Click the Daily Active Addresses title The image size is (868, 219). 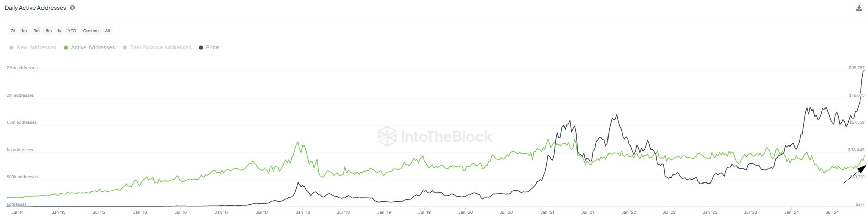pyautogui.click(x=35, y=8)
